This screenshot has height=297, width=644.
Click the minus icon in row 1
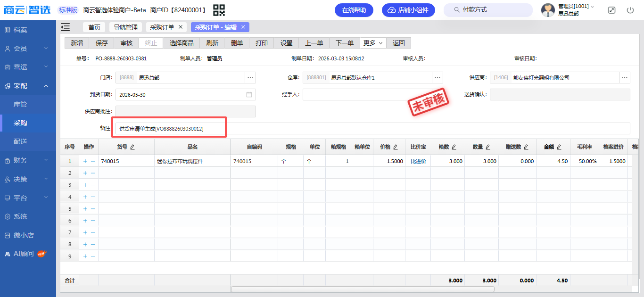click(93, 161)
